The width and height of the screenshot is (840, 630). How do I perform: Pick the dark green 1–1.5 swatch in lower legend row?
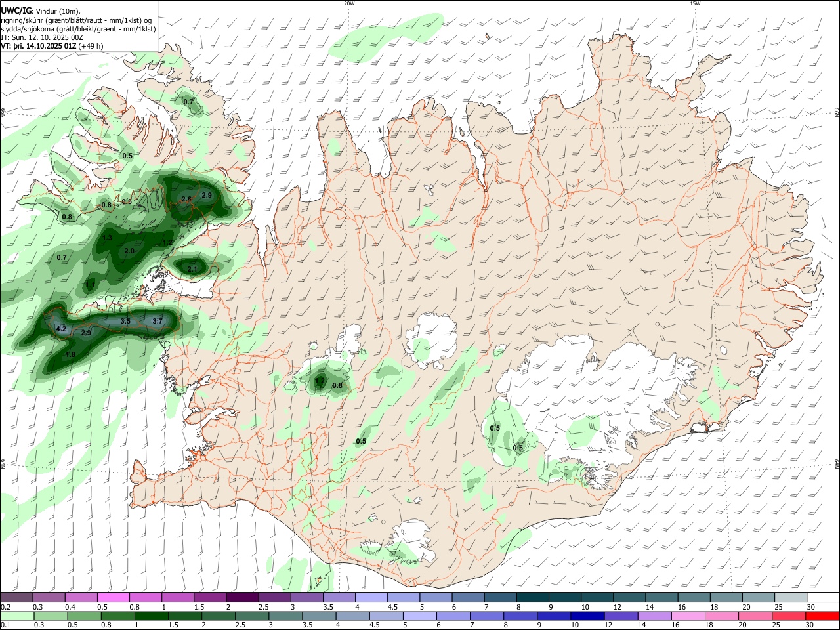click(152, 616)
